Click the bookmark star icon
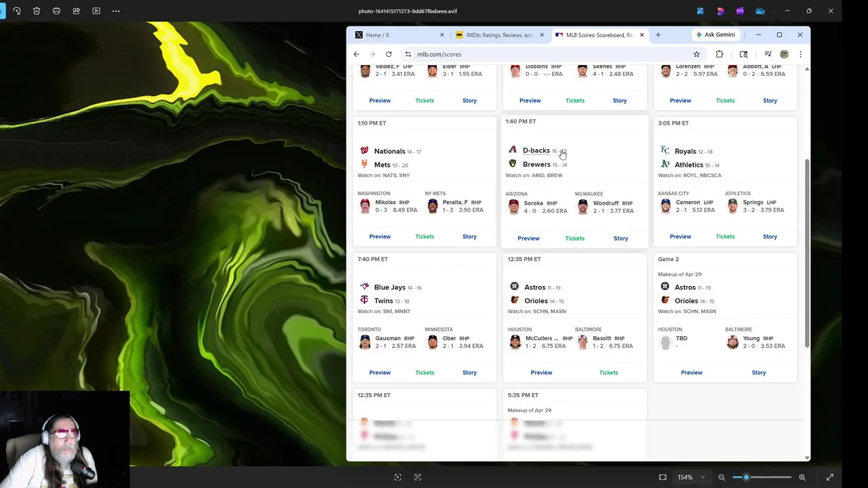 (696, 54)
